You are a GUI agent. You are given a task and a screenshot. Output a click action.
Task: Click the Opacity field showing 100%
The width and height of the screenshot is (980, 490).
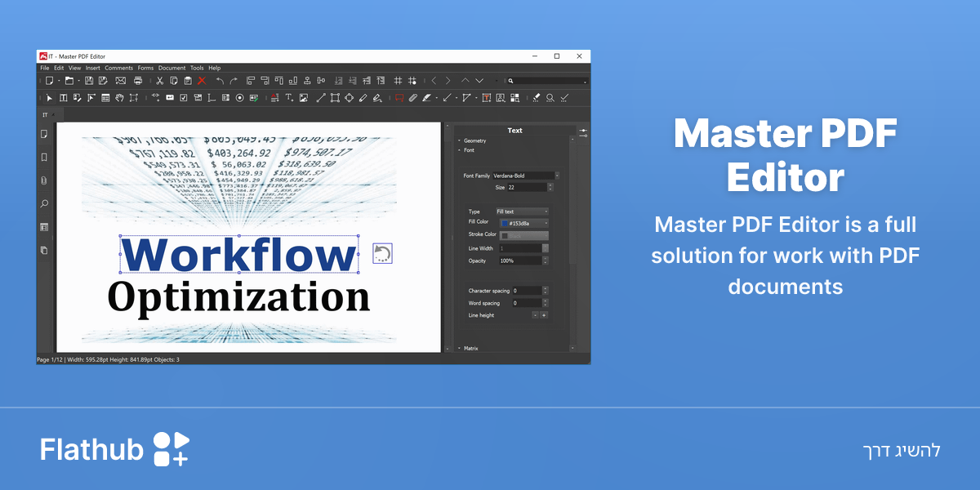[520, 261]
